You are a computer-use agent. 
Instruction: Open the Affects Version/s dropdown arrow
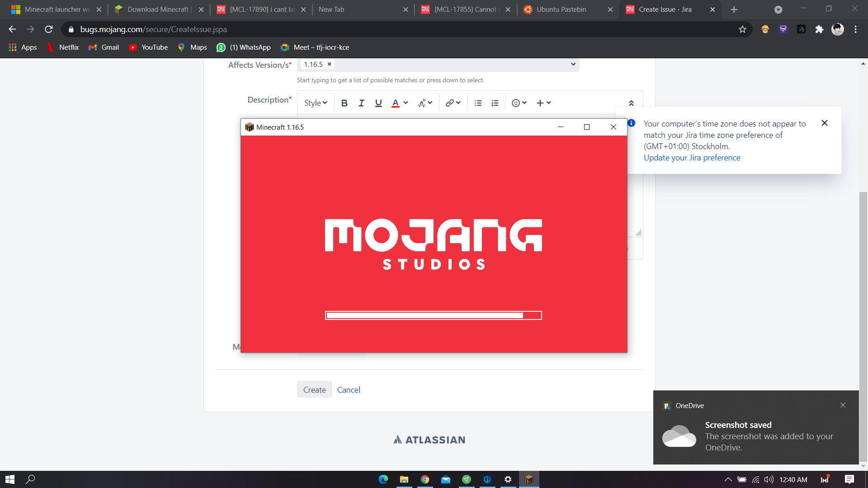(x=573, y=64)
